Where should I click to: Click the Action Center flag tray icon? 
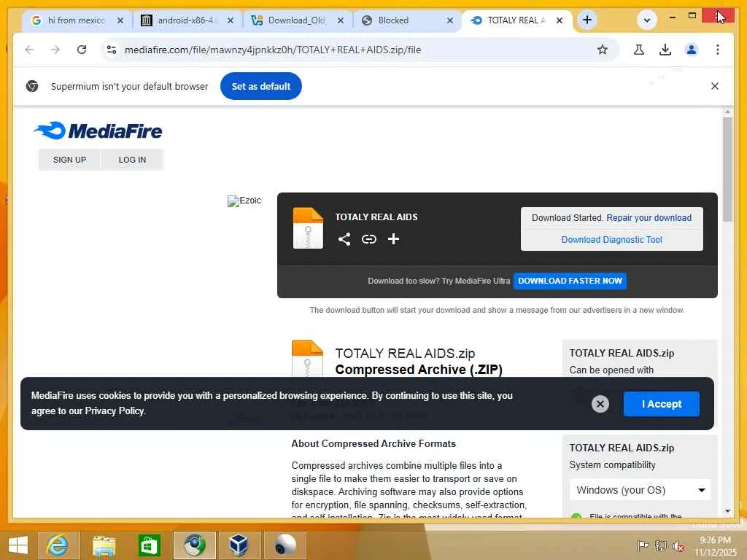(643, 545)
